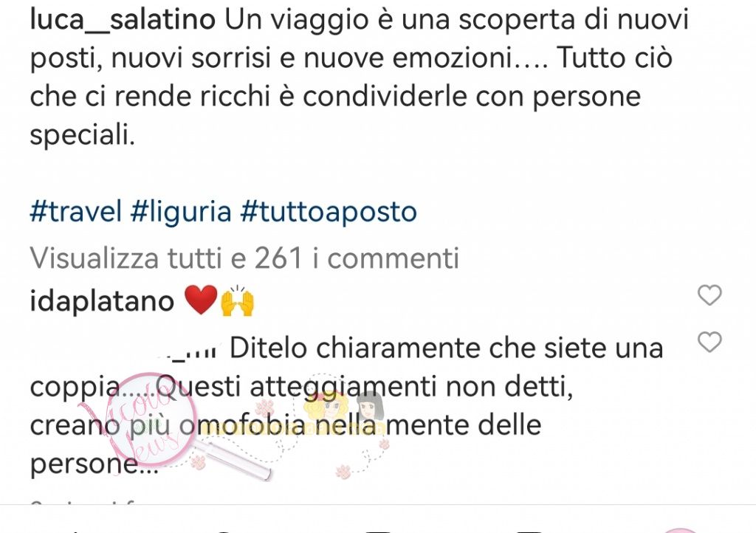
Task: Open luca__salatino's profile from the caption
Action: 123,20
